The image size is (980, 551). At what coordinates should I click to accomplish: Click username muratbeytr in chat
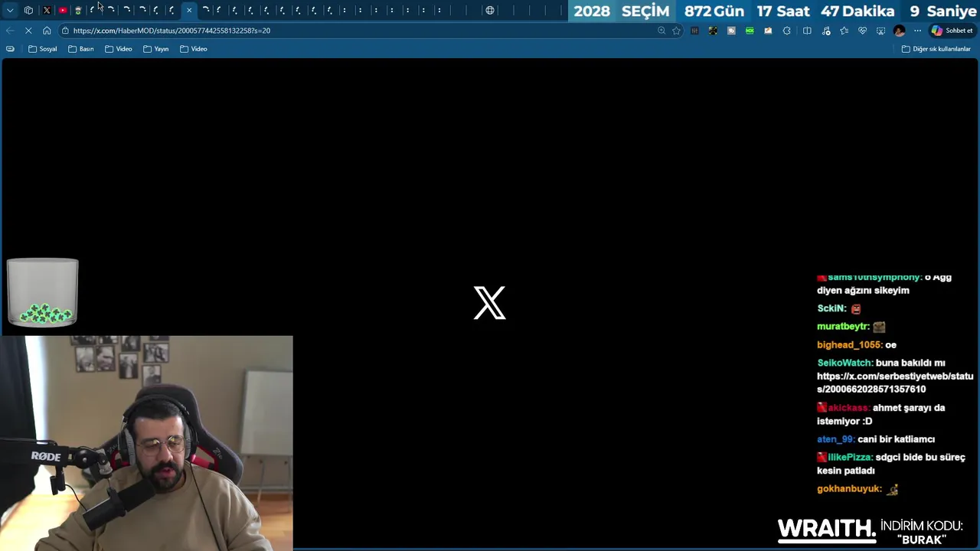tap(843, 327)
